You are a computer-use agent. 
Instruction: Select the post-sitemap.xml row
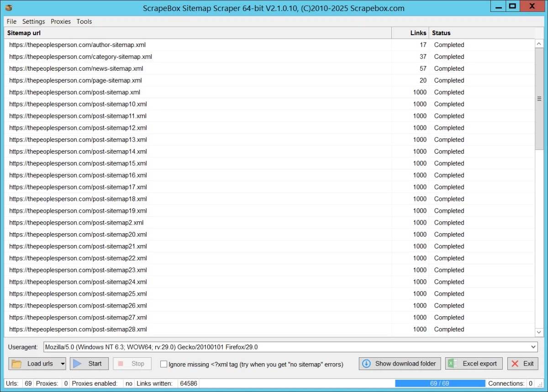(269, 92)
